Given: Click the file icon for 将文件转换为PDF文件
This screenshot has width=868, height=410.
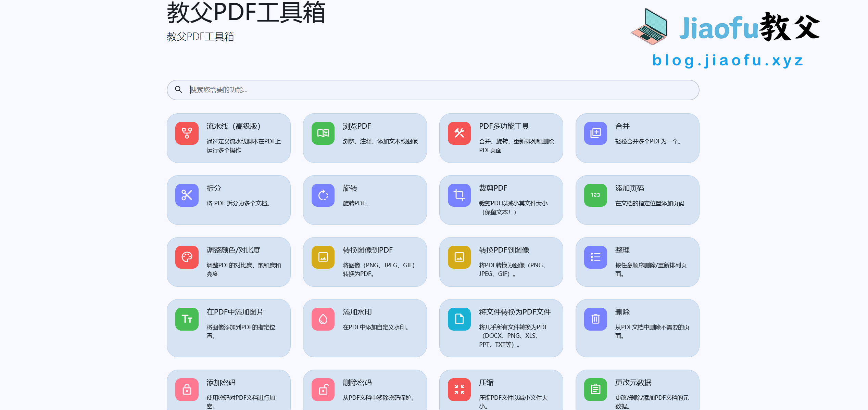Looking at the screenshot, I should click(459, 319).
